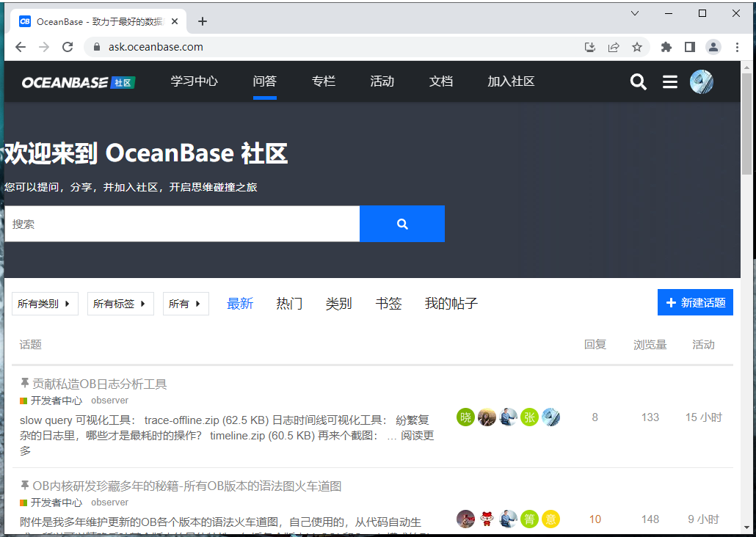Image resolution: width=756 pixels, height=537 pixels.
Task: Open a new browser tab with plus
Action: 203,21
